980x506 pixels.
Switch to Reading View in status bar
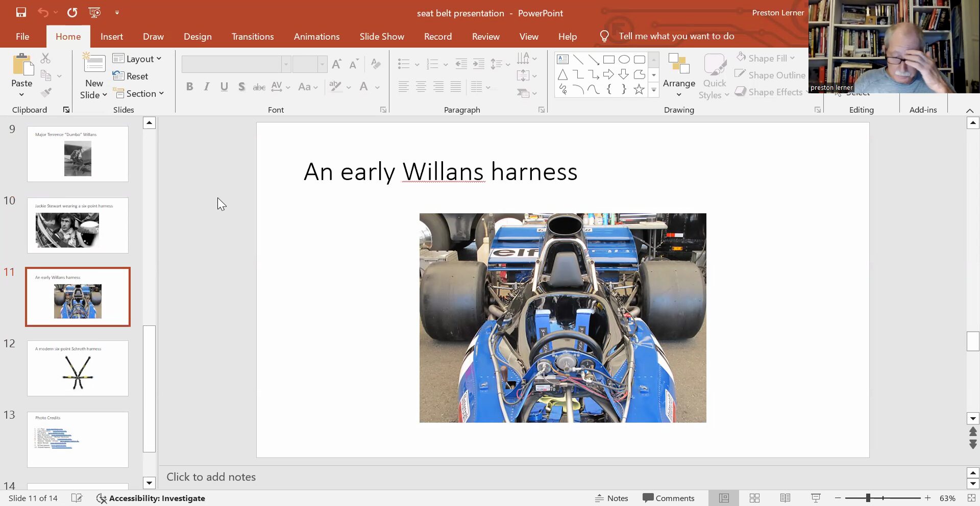pyautogui.click(x=785, y=498)
